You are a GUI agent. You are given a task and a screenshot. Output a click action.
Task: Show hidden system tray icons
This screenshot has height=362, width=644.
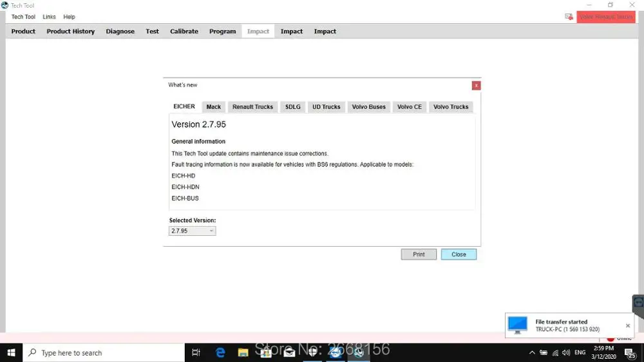pos(532,352)
